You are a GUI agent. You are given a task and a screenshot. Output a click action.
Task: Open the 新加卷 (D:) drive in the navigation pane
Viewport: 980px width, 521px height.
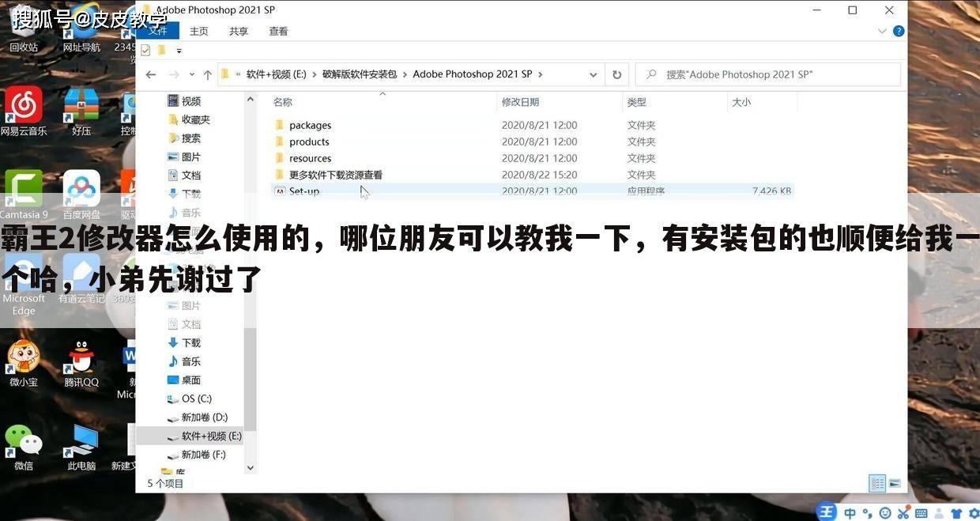pos(204,417)
